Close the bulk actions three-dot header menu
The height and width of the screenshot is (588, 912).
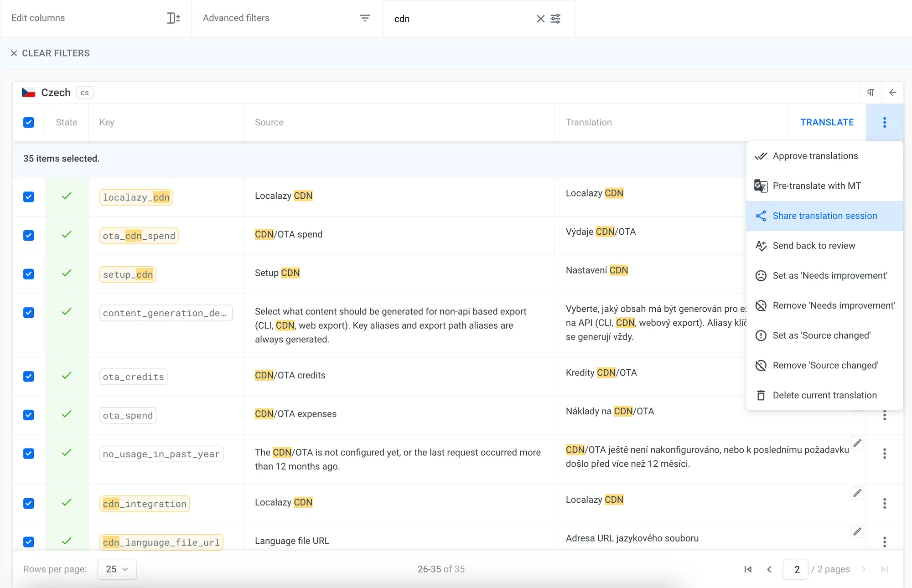tap(884, 122)
